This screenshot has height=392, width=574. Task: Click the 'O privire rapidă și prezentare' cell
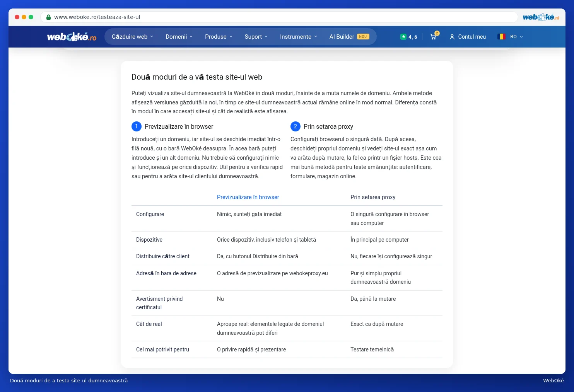tap(251, 349)
